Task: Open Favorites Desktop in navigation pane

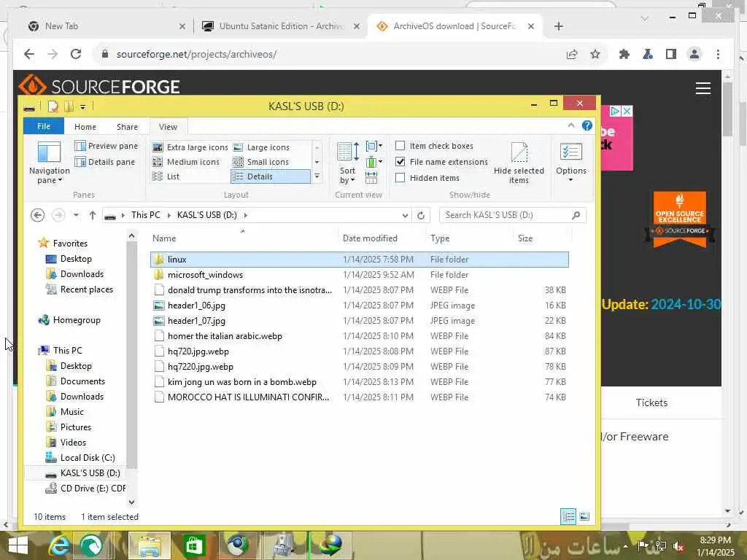Action: point(69,259)
